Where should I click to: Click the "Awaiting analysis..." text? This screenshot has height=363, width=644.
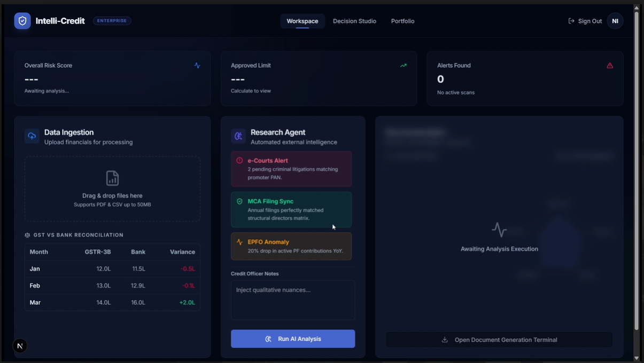click(46, 91)
